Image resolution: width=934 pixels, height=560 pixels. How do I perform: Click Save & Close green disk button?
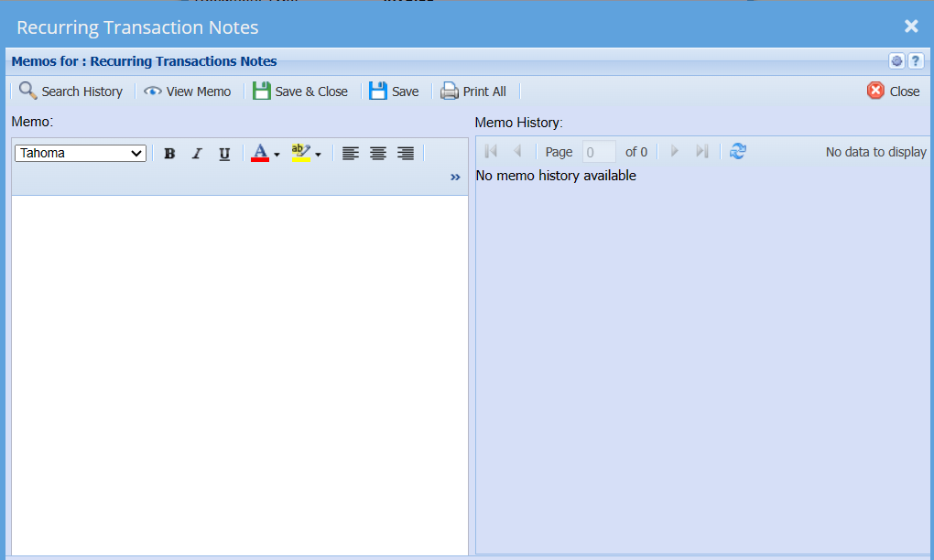tap(262, 91)
